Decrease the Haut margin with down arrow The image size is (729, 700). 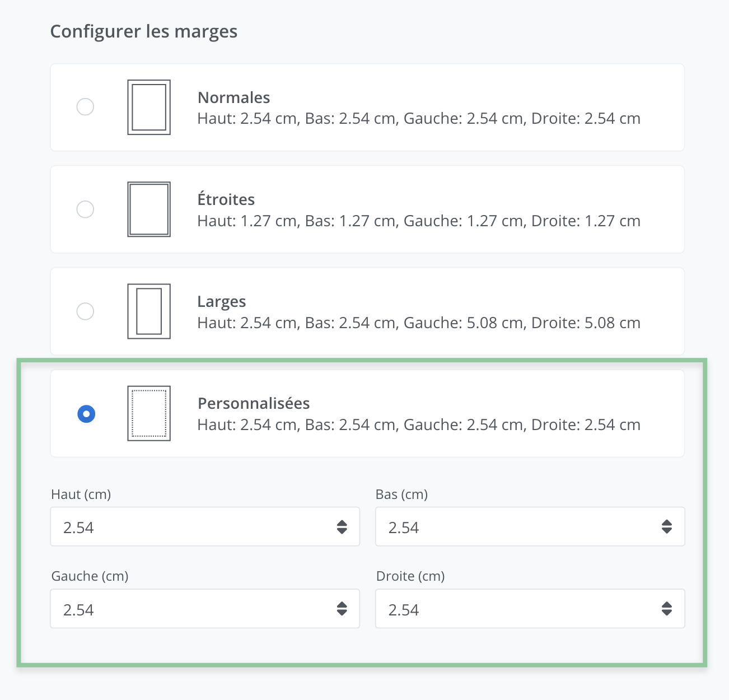tap(342, 531)
